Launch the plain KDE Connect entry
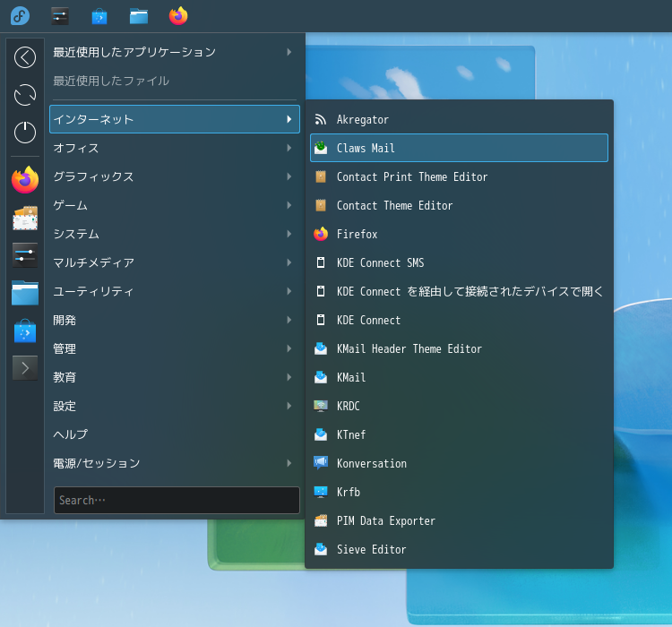 [x=459, y=320]
